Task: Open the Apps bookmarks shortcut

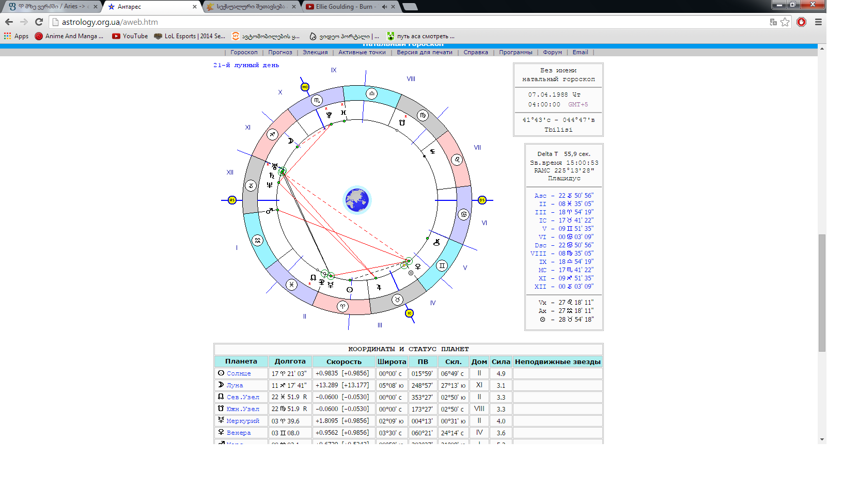Action: pos(16,36)
